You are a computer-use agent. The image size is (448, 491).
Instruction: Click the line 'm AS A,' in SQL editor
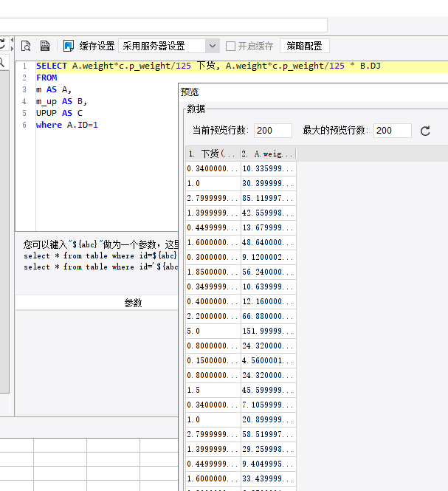pyautogui.click(x=54, y=89)
